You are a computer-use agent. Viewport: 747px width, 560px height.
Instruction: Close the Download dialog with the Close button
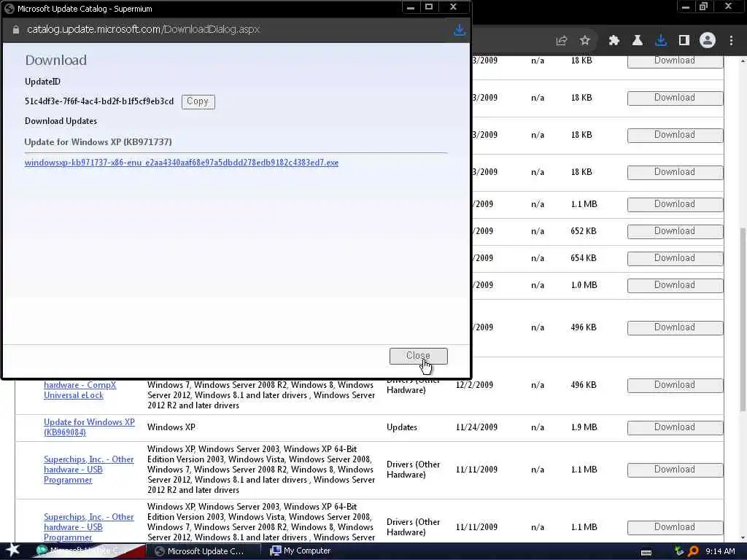pyautogui.click(x=418, y=356)
